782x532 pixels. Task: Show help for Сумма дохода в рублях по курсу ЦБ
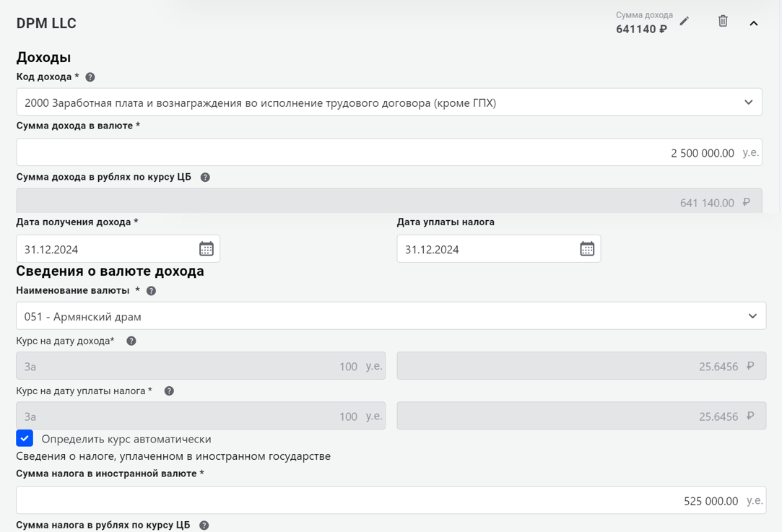[x=205, y=178]
